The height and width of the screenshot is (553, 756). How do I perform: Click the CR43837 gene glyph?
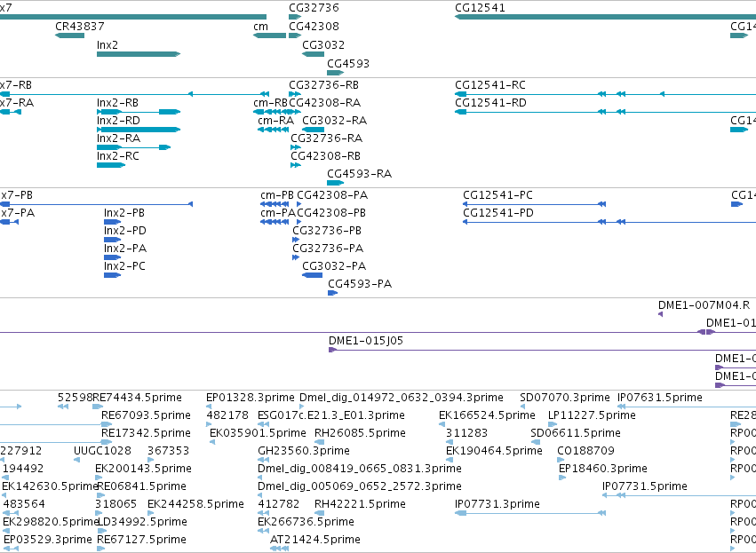(70, 36)
